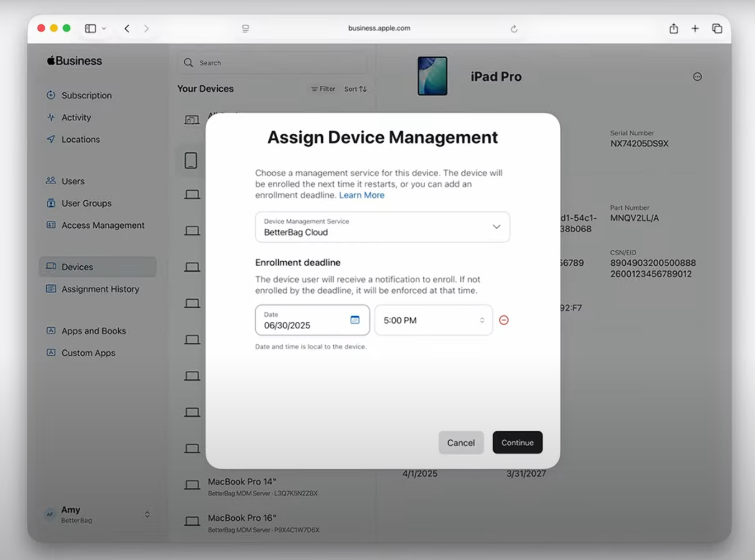
Task: Select the iPad device icon in list
Action: pyautogui.click(x=191, y=161)
